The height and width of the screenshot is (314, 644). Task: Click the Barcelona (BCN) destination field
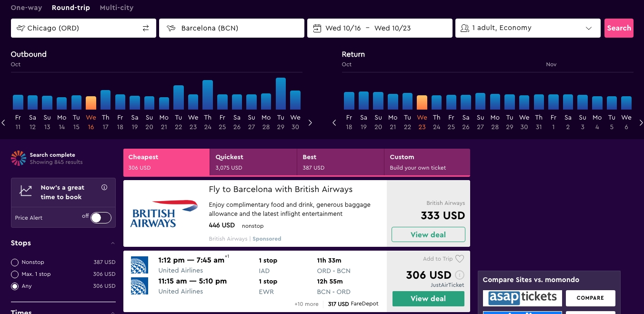tap(231, 28)
